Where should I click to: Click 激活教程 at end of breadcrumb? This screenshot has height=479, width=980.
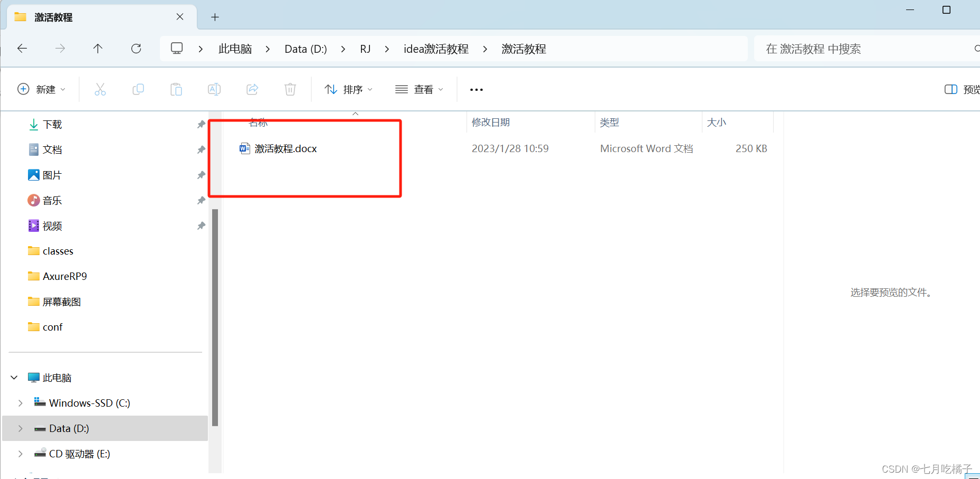click(524, 49)
